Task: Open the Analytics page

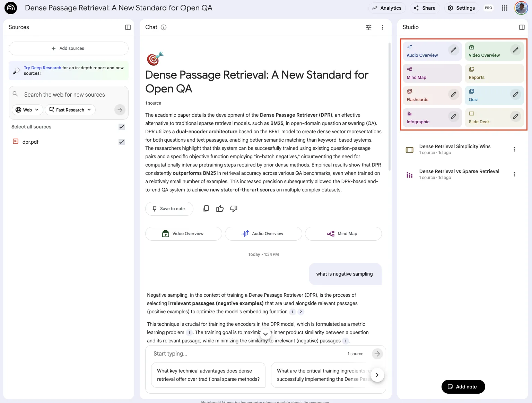Action: click(387, 8)
